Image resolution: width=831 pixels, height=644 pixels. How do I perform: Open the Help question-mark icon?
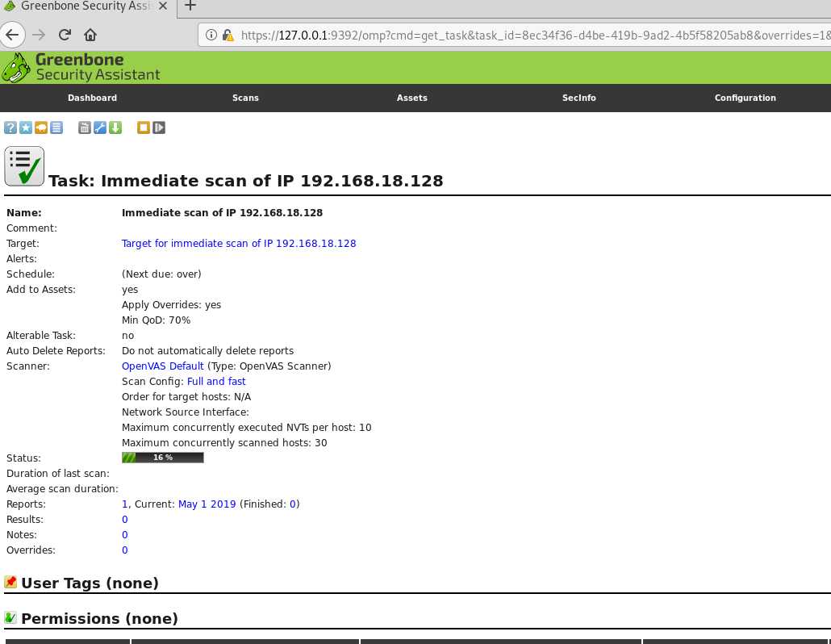pyautogui.click(x=10, y=128)
